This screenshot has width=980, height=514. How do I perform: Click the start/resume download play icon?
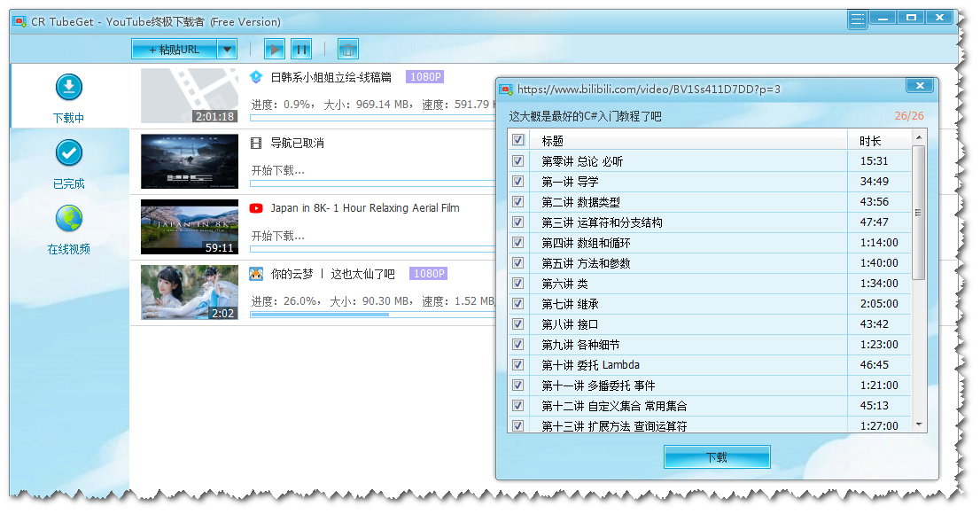[275, 50]
